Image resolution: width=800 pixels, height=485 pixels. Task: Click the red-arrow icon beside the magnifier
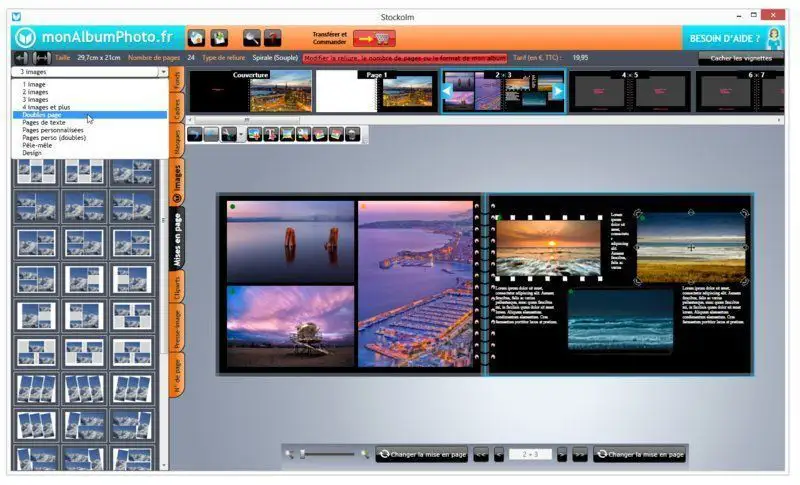[273, 38]
